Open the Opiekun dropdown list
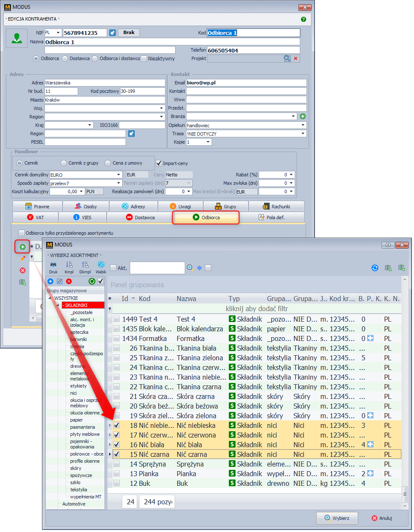This screenshot has height=532, width=414. click(303, 125)
